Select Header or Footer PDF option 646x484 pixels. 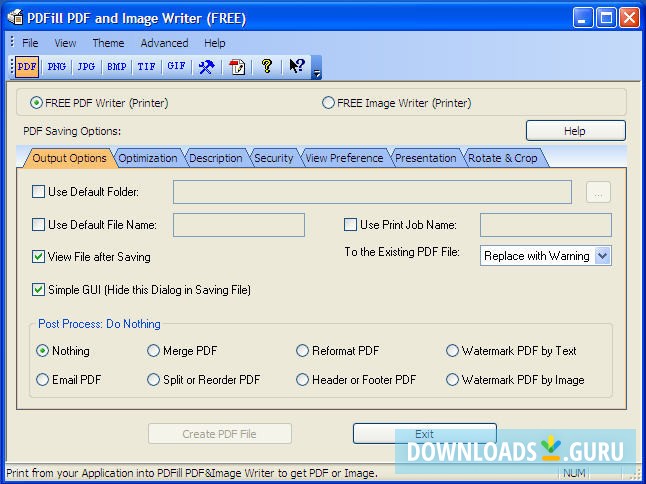click(x=302, y=379)
